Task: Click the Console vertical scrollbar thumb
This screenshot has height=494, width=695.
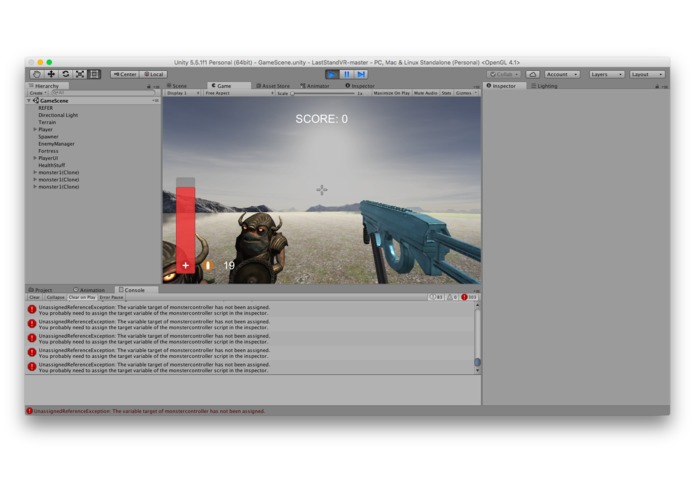Action: [x=477, y=362]
